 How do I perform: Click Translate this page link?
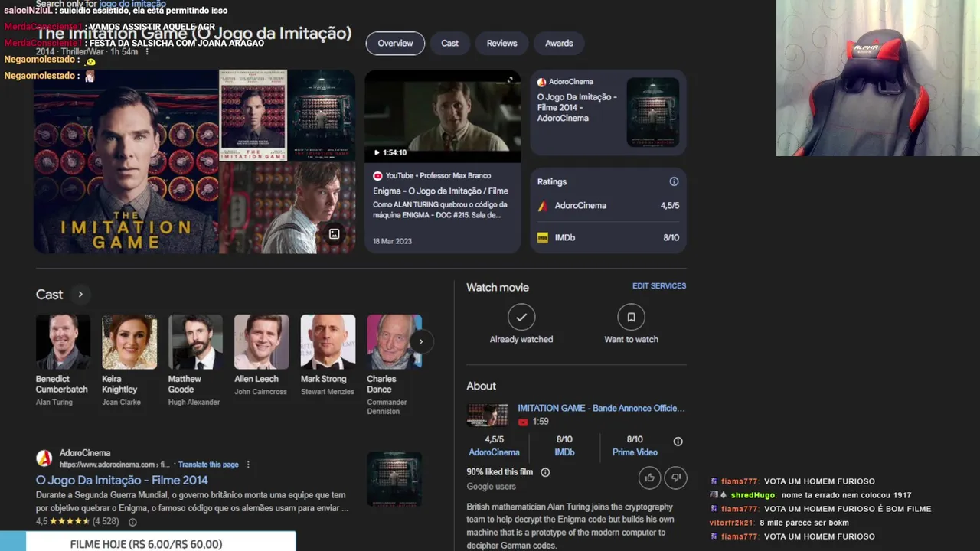[x=208, y=465]
